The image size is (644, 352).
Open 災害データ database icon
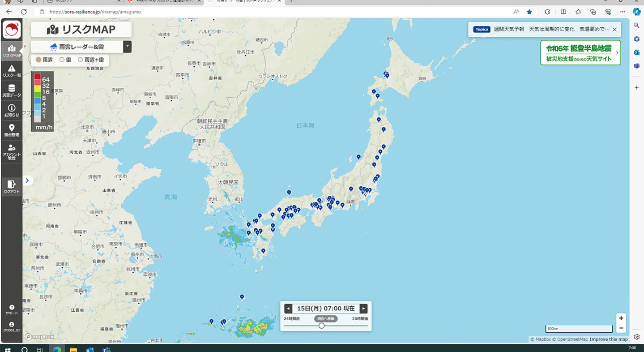point(12,90)
